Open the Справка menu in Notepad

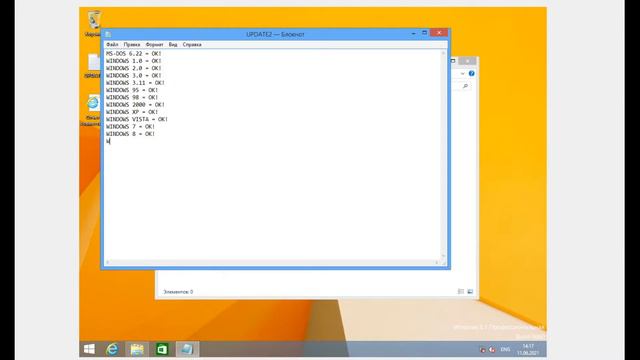click(192, 44)
